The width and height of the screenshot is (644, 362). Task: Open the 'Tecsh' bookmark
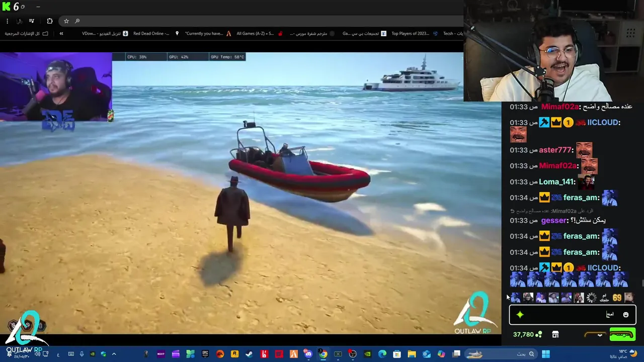click(452, 34)
